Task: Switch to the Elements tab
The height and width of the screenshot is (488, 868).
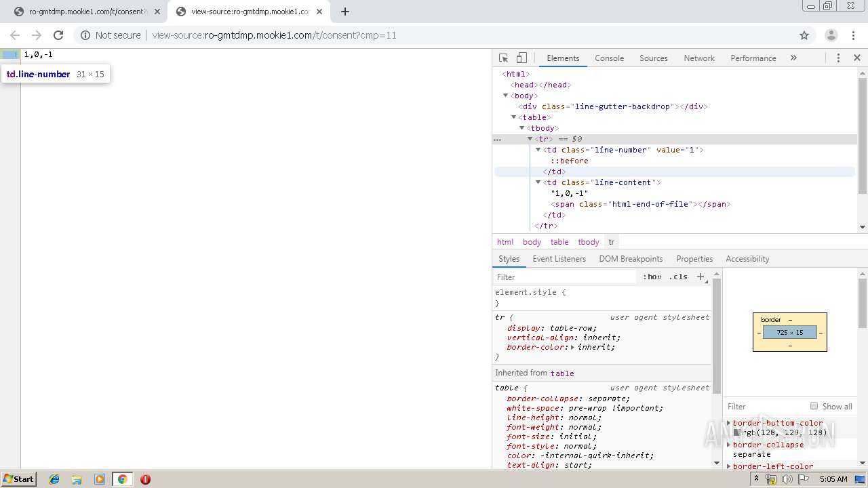Action: point(563,58)
